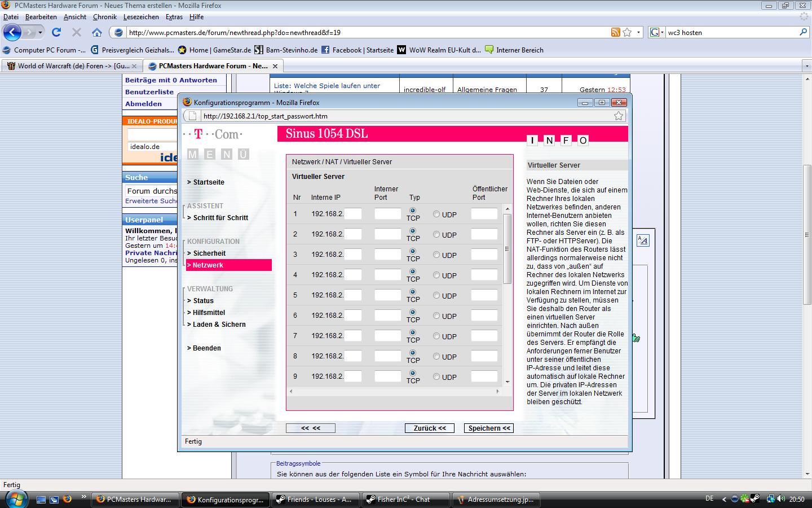Click the star icon in Konfigurationsprogramm address bar
The image size is (812, 508).
[619, 116]
